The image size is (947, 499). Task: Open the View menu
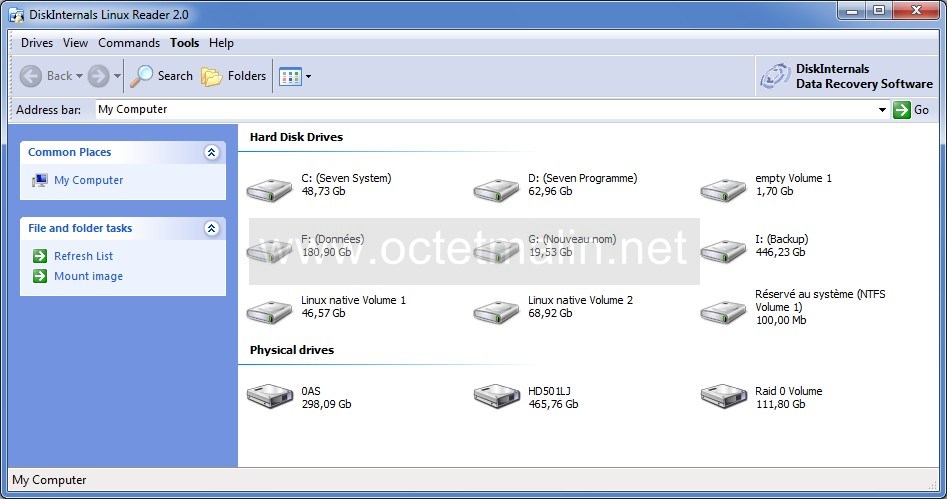[75, 43]
